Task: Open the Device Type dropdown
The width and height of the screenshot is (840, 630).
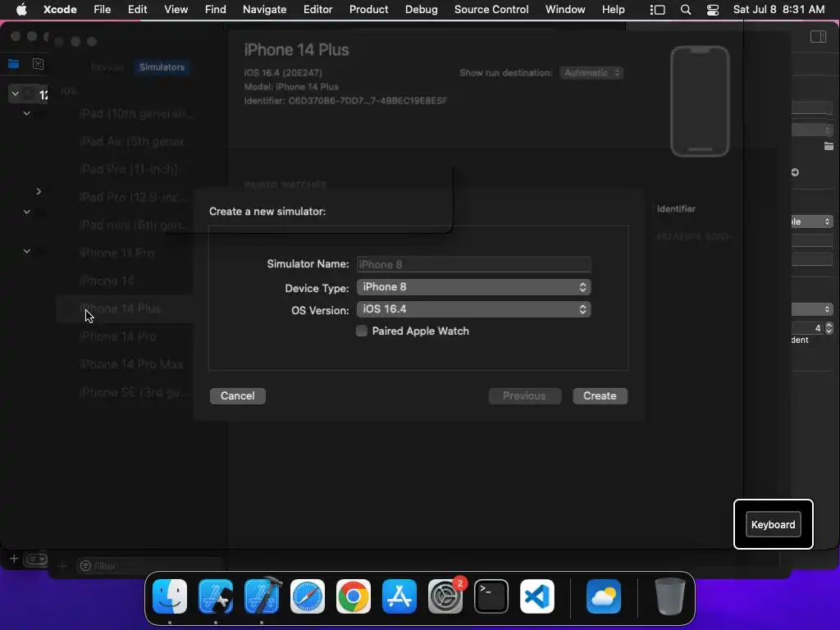Action: tap(473, 287)
